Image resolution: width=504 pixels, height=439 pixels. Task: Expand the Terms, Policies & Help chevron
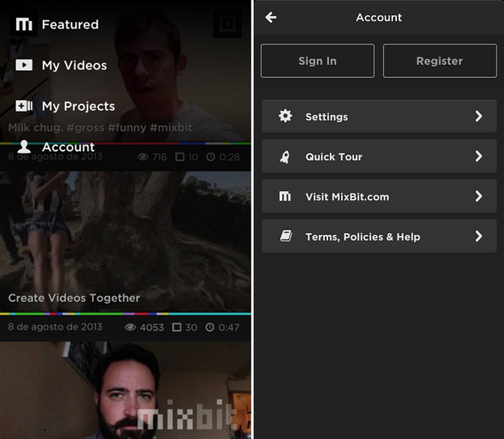[479, 236]
